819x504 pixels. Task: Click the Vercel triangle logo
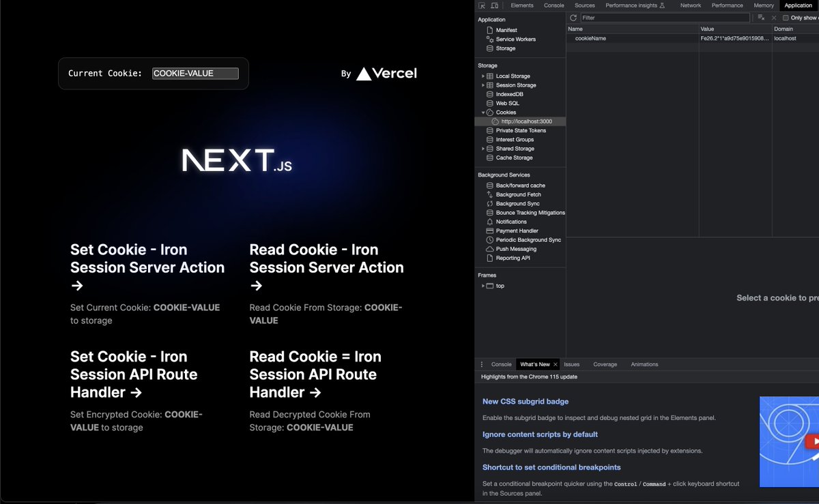[364, 74]
